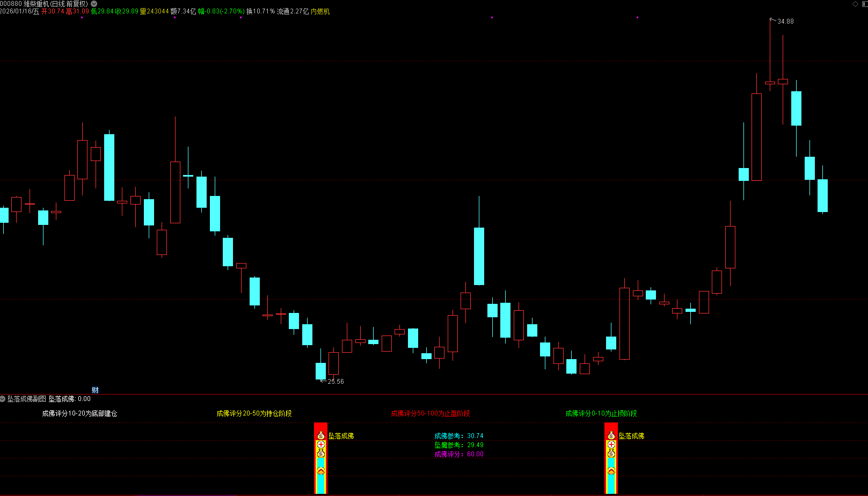
Task: Click the stock title 000880 潍柴重机
Action: [x=44, y=4]
